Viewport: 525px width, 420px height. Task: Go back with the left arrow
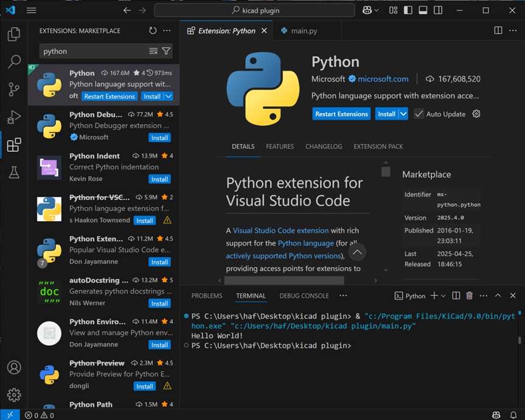(x=127, y=10)
